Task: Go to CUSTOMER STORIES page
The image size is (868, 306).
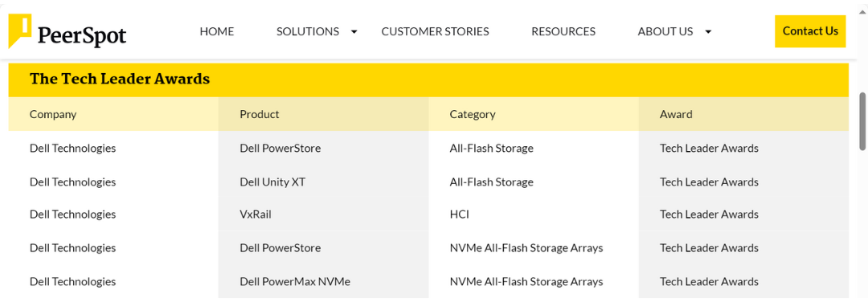Action: point(435,31)
